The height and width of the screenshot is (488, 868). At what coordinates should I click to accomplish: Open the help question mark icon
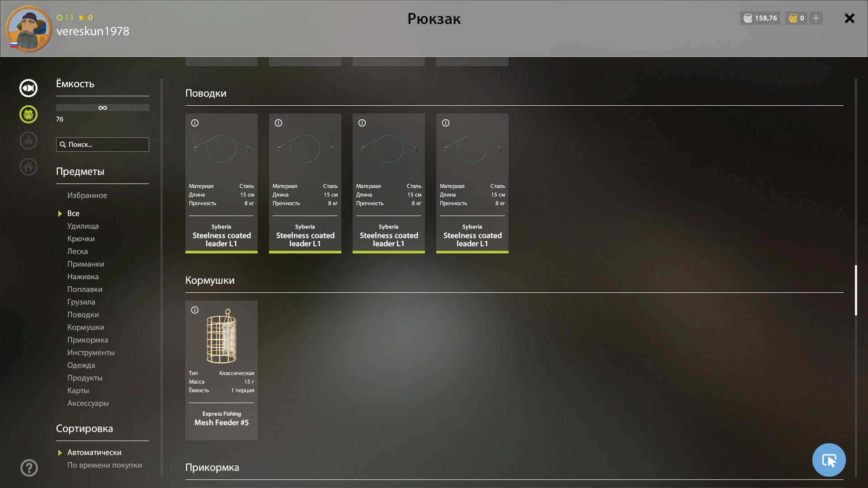[29, 468]
